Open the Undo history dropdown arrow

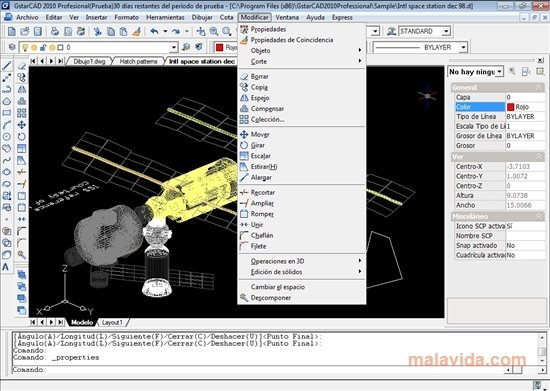click(165, 32)
